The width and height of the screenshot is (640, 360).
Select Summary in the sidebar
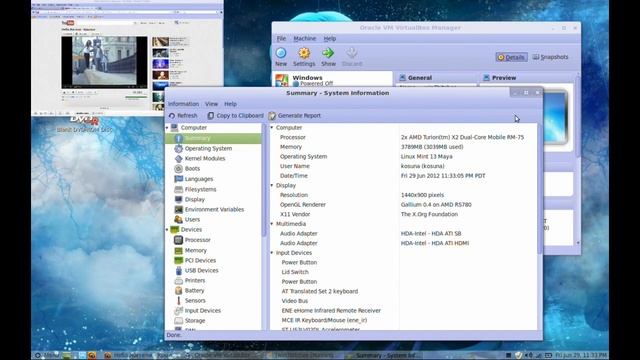[x=213, y=138]
